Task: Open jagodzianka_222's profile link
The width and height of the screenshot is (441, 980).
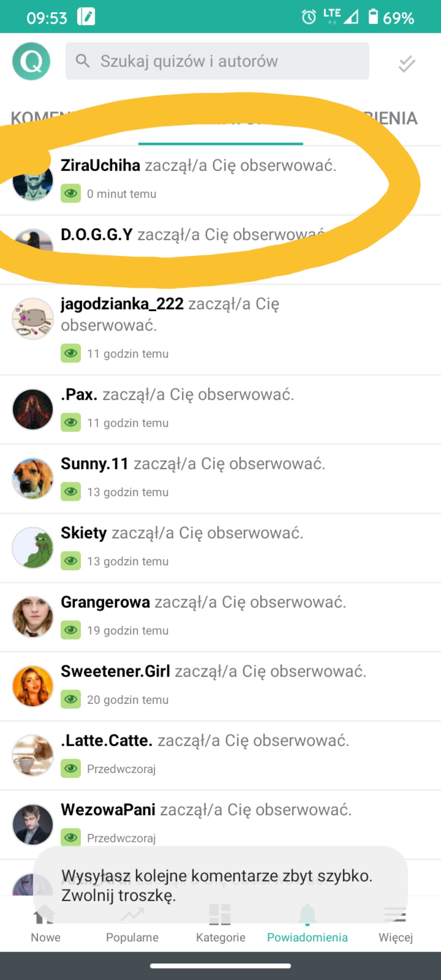Action: tap(122, 304)
